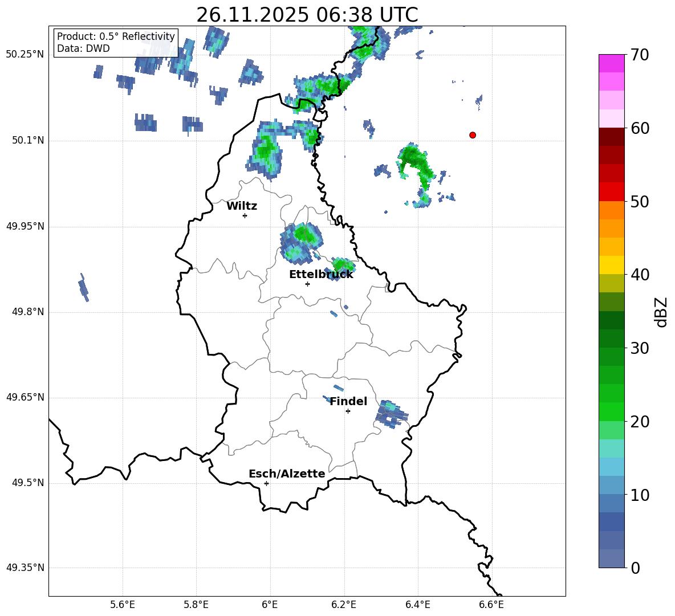Click the colorbar tick value 70
Viewport: 675px width, 616px height.
point(640,55)
